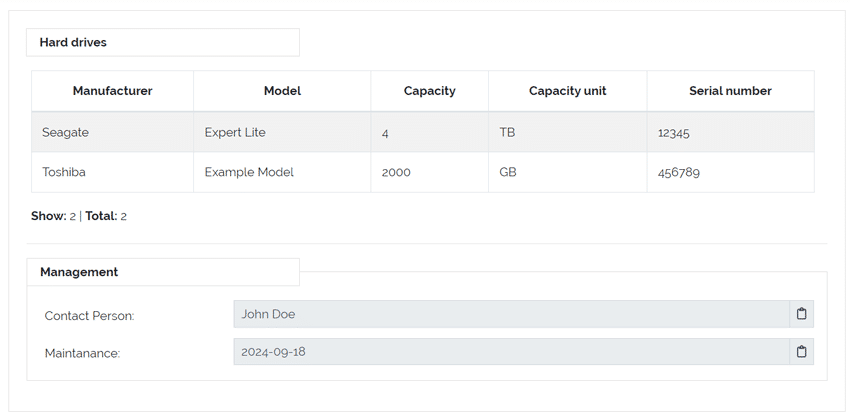
Task: Select the Expert Lite model cell
Action: [x=235, y=132]
